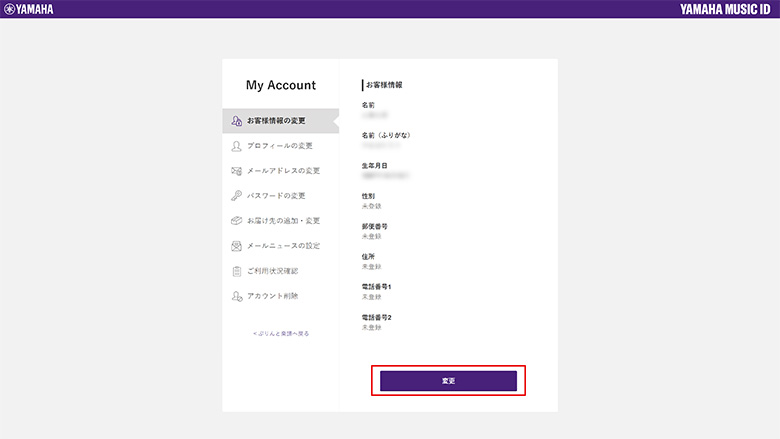Choose アカウント削除 in the sidebar

point(272,296)
